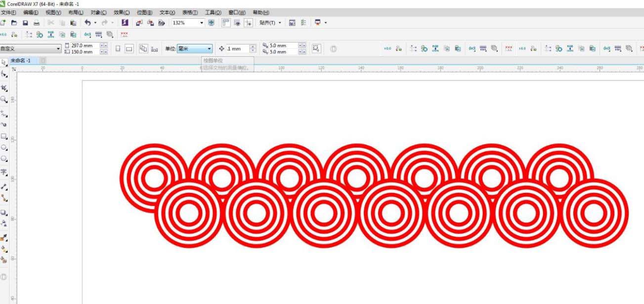Screen dimensions: 644x304
Task: Open the 文件(F) menu
Action: tap(9, 12)
